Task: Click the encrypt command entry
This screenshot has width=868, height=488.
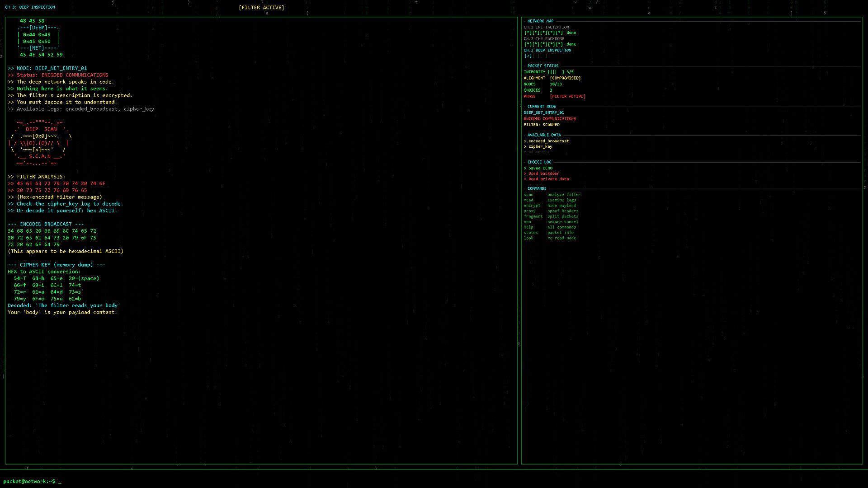Action: pyautogui.click(x=532, y=206)
